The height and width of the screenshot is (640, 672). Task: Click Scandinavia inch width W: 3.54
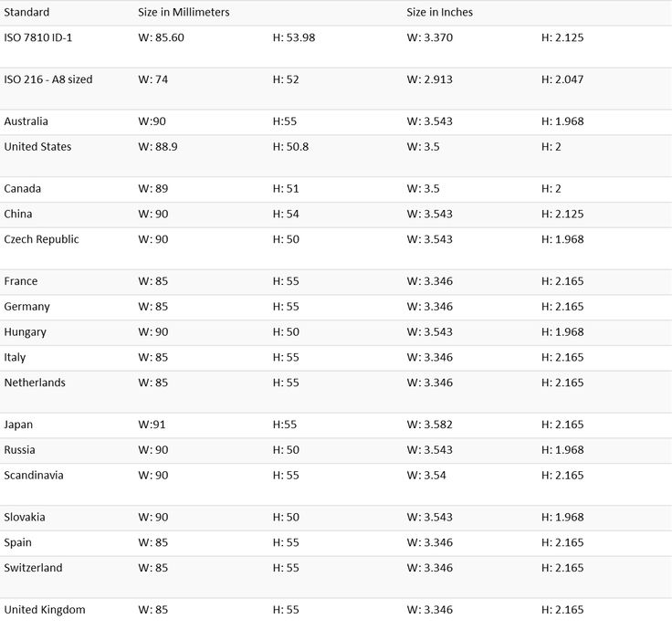(426, 475)
